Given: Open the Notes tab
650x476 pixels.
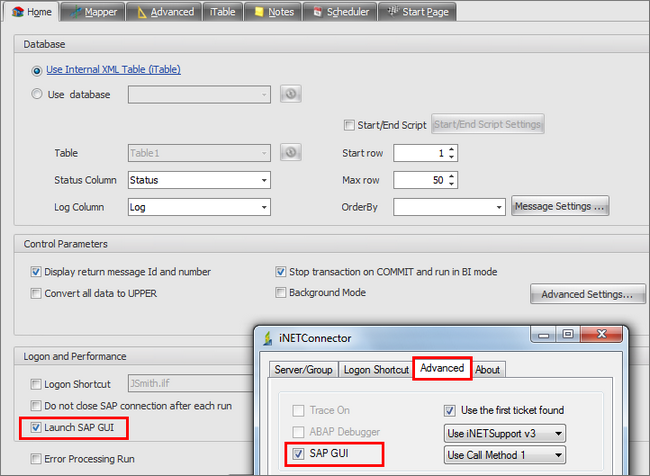Looking at the screenshot, I should coord(274,12).
